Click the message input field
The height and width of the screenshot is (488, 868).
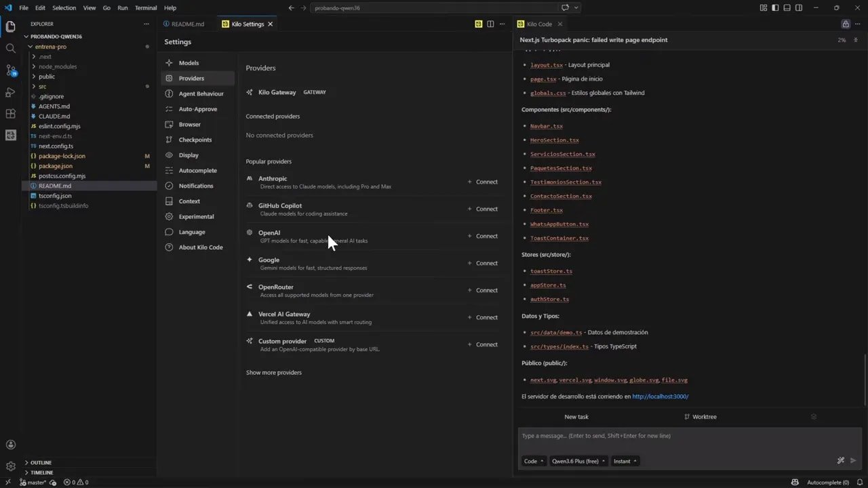[x=689, y=436]
